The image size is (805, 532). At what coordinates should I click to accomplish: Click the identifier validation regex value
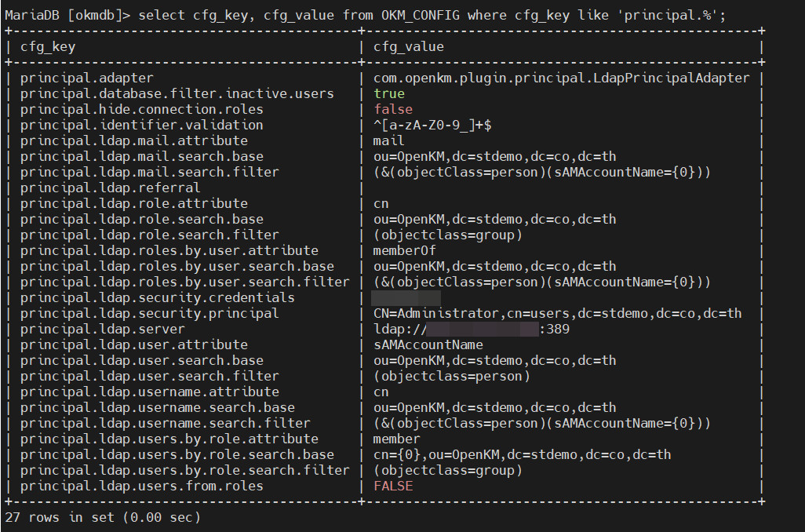click(432, 125)
